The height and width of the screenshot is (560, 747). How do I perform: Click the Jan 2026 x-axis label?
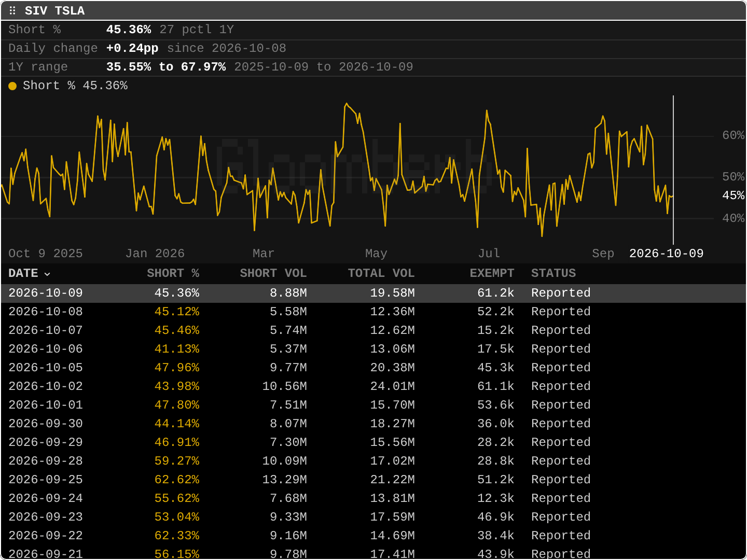155,254
